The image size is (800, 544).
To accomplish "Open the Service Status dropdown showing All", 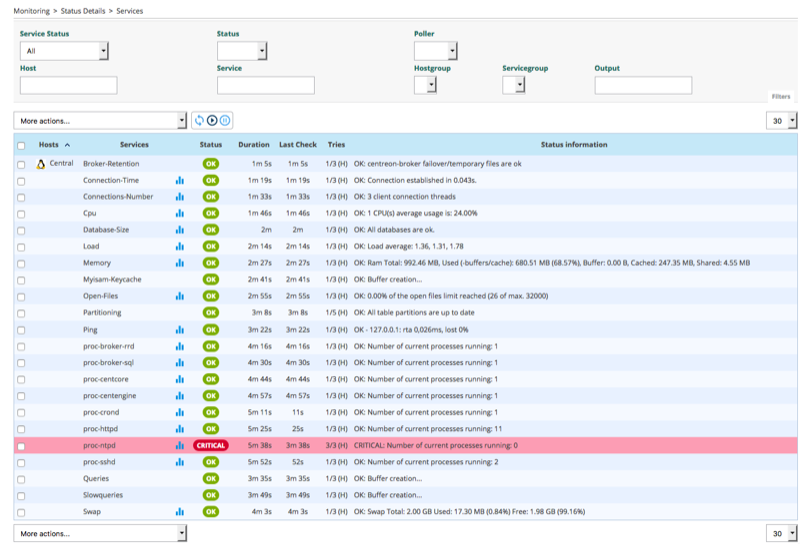I will (x=64, y=51).
